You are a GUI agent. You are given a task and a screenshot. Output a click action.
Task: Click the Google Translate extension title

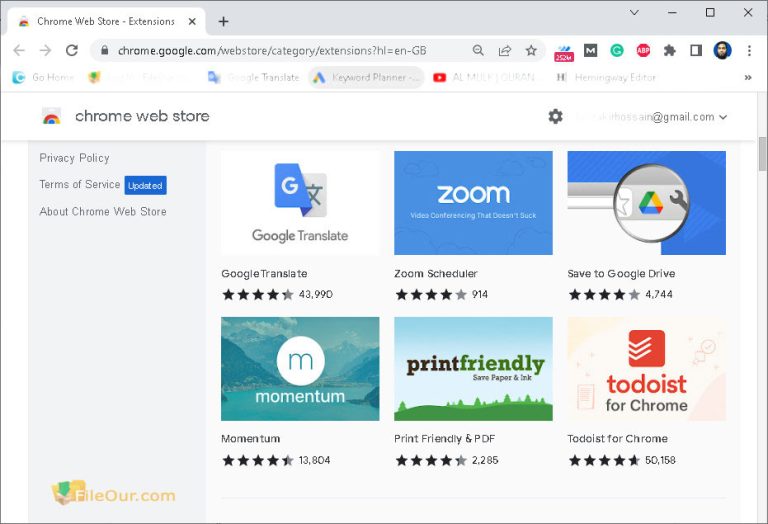point(264,273)
